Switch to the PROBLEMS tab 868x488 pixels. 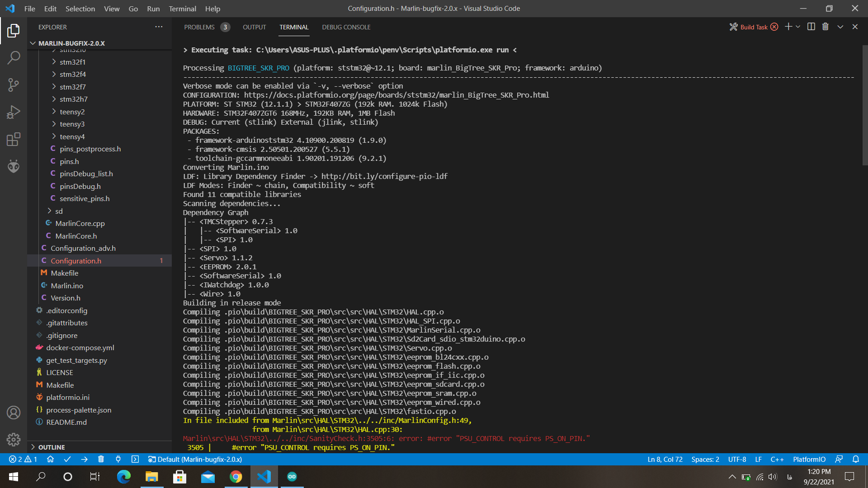[x=199, y=27]
